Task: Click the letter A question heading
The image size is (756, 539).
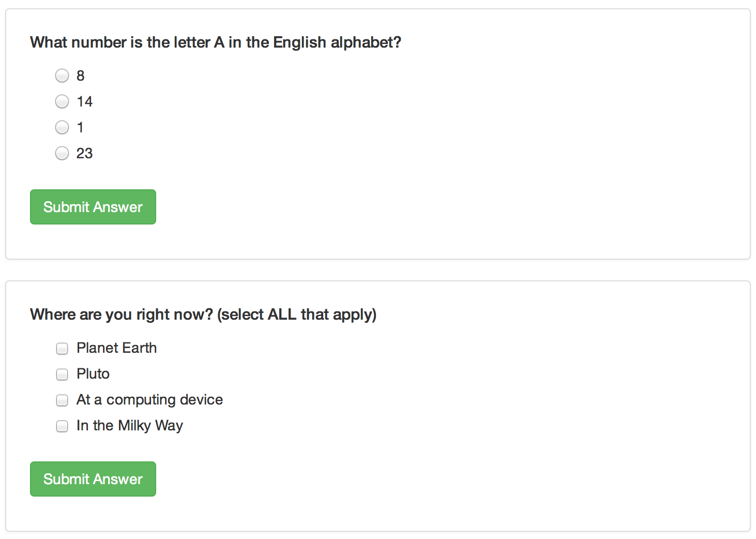Action: tap(216, 42)
